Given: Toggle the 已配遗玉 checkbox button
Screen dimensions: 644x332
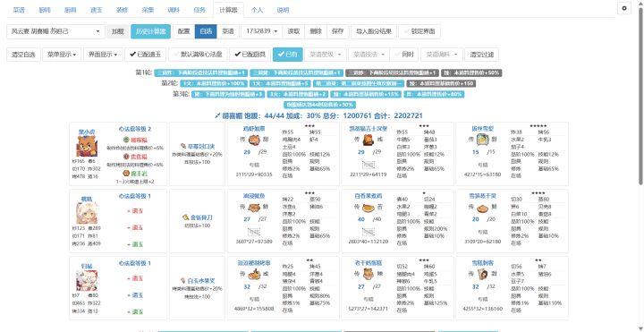Looking at the screenshot, I should pos(146,55).
